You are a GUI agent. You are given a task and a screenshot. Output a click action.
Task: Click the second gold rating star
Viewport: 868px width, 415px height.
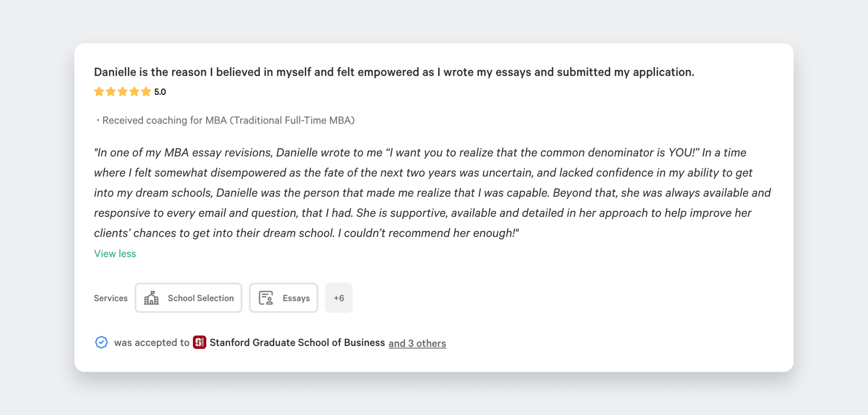click(111, 92)
